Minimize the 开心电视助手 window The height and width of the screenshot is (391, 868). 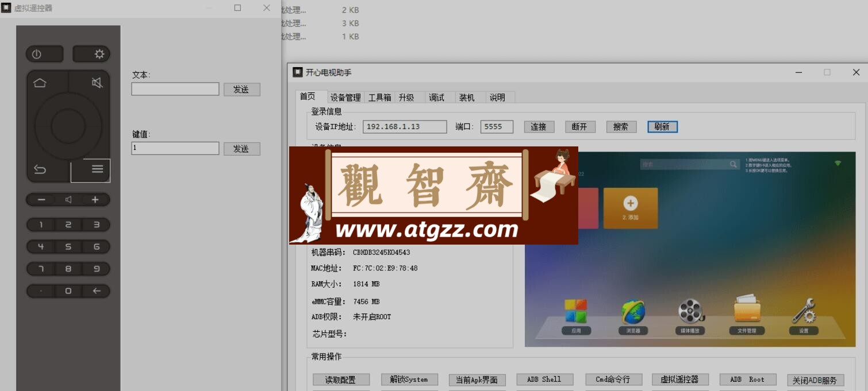(799, 72)
